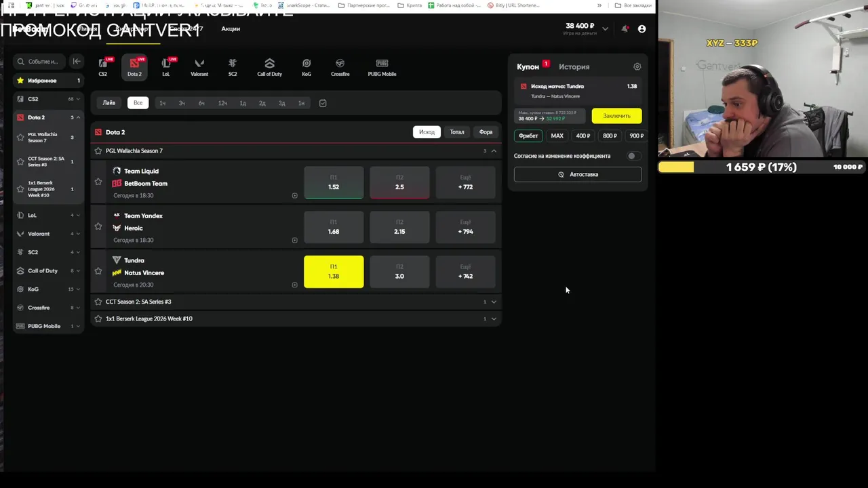Select the Лайв filter
This screenshot has width=868, height=488.
pyautogui.click(x=109, y=103)
